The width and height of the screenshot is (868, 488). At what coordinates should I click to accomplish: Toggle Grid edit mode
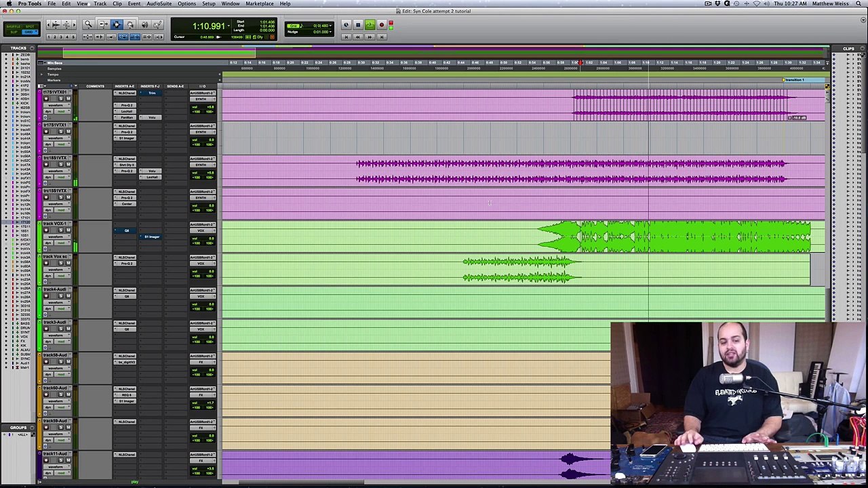click(28, 32)
